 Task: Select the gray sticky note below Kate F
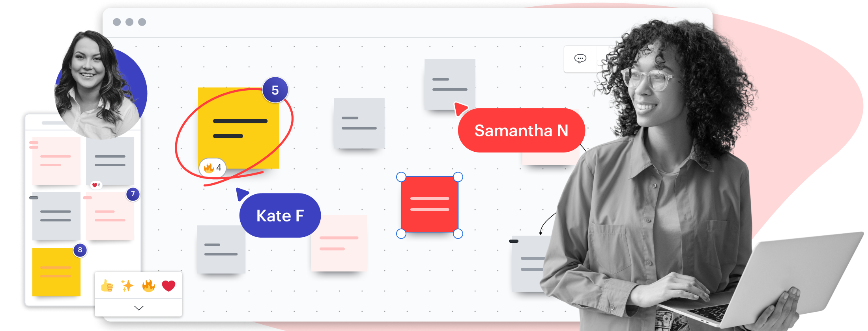pos(221,250)
